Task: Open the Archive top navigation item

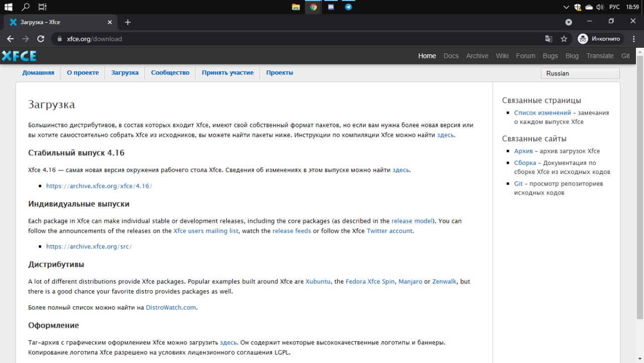Action: (477, 56)
